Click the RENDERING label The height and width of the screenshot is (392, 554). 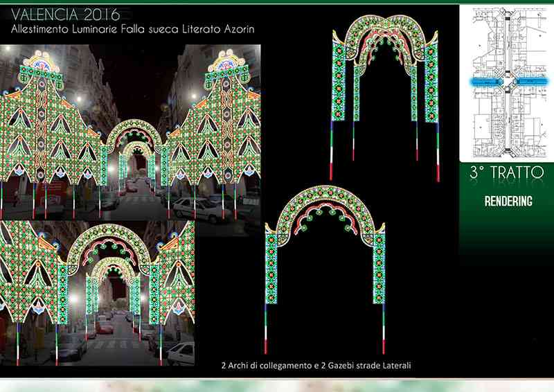[x=507, y=202]
